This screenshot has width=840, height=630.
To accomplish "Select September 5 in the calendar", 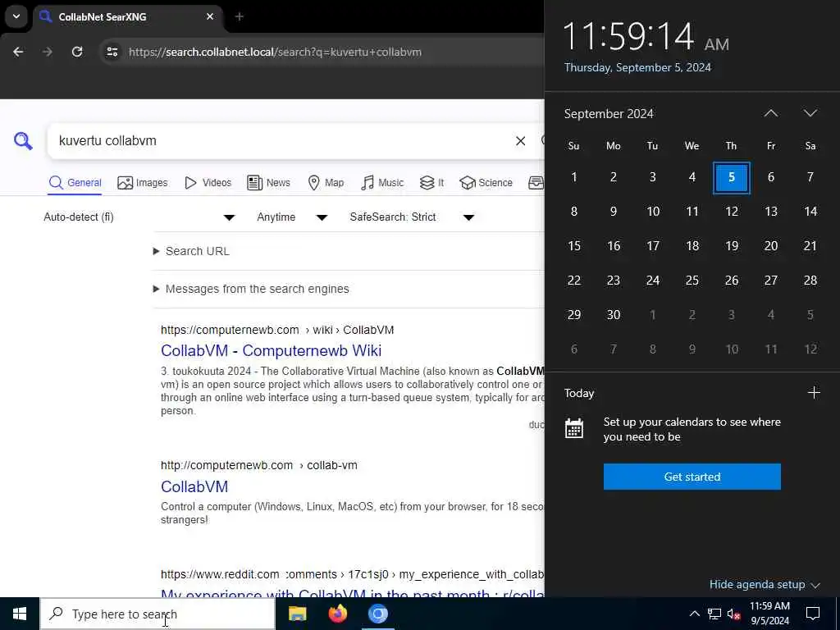I will 731,177.
